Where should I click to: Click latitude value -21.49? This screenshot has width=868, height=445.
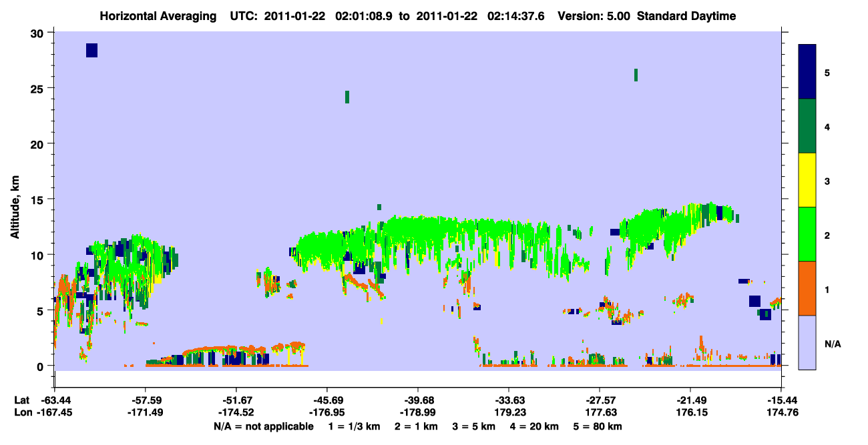pos(690,400)
